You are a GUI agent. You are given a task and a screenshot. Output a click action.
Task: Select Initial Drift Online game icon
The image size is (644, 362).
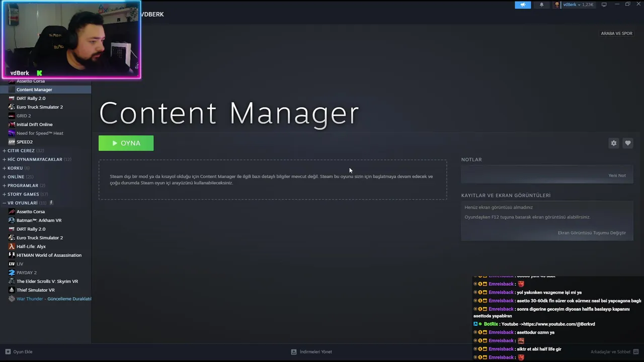tap(12, 125)
